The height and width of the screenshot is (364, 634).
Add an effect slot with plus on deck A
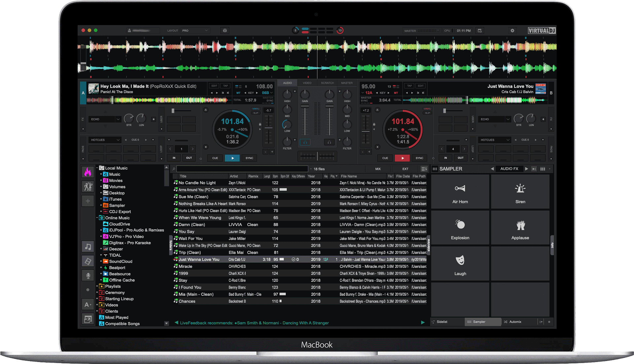[x=154, y=119]
